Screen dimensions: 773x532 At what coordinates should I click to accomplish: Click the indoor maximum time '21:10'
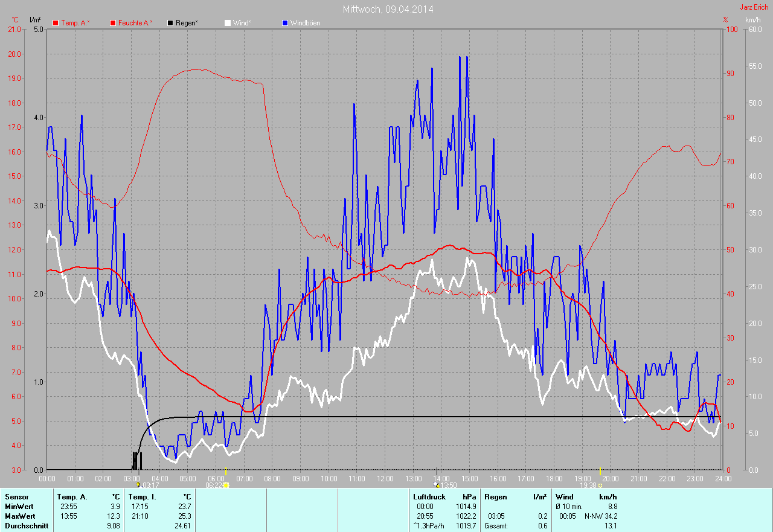tap(139, 516)
